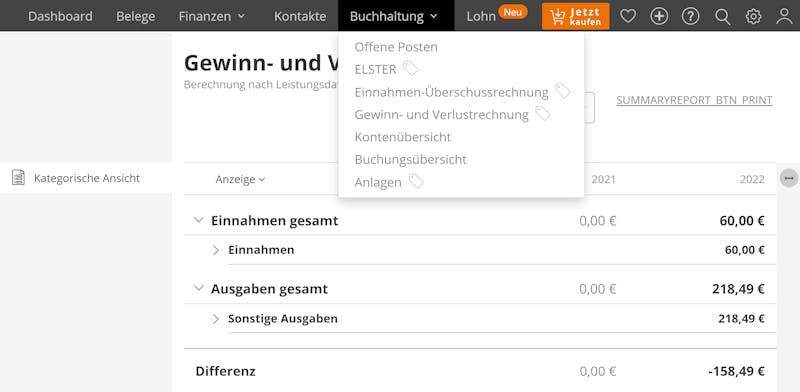Click the Jetzt kaufen button
Viewport: 800px width, 392px height.
point(576,16)
